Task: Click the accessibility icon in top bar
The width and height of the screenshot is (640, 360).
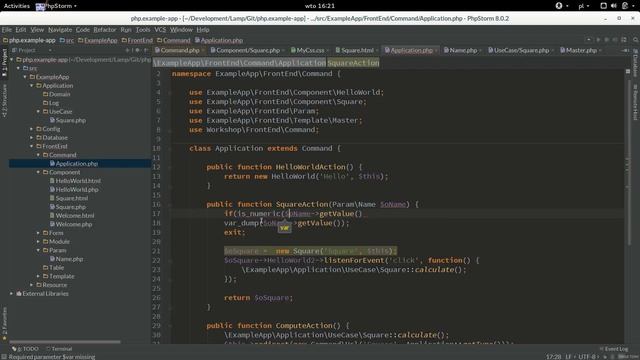Action: pyautogui.click(x=559, y=6)
